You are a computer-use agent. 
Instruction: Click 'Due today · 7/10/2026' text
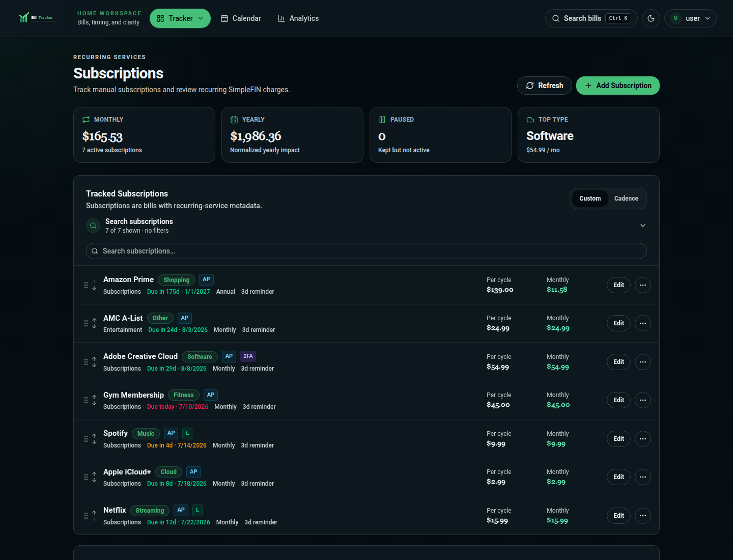178,407
